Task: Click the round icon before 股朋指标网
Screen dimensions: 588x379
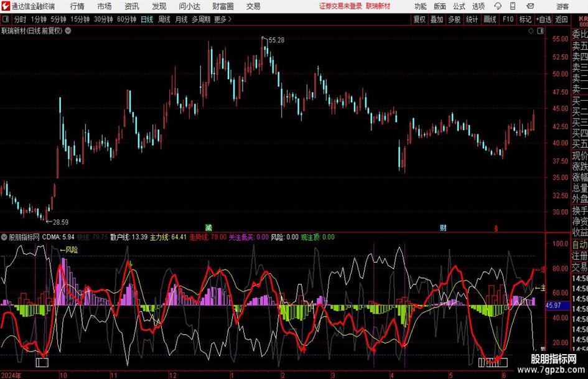Action: (4, 237)
